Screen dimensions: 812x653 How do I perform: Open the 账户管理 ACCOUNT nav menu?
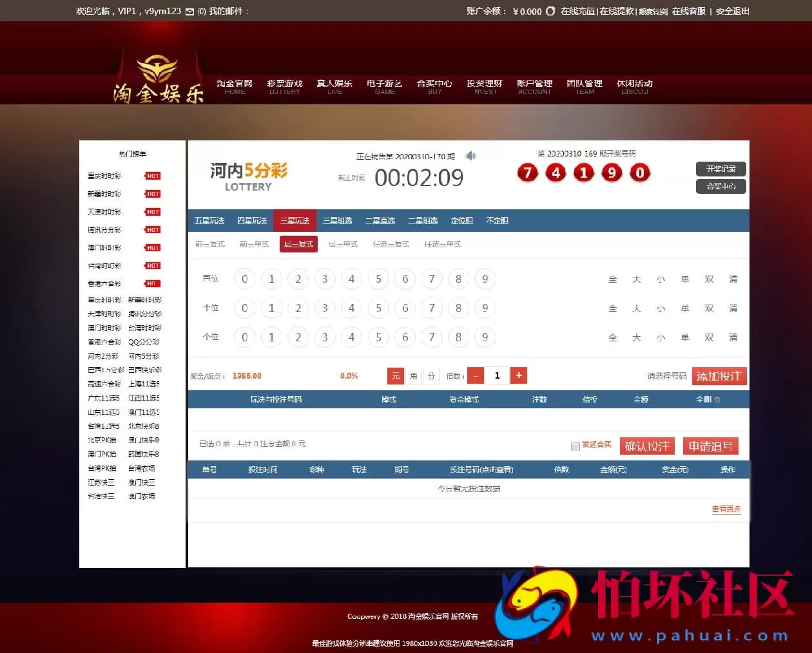click(534, 86)
